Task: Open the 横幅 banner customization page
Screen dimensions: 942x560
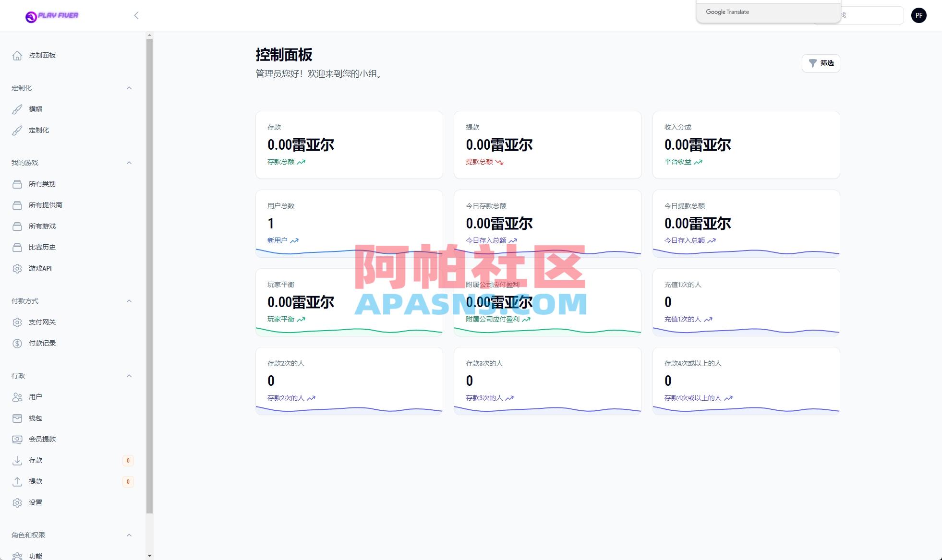Action: click(x=36, y=108)
